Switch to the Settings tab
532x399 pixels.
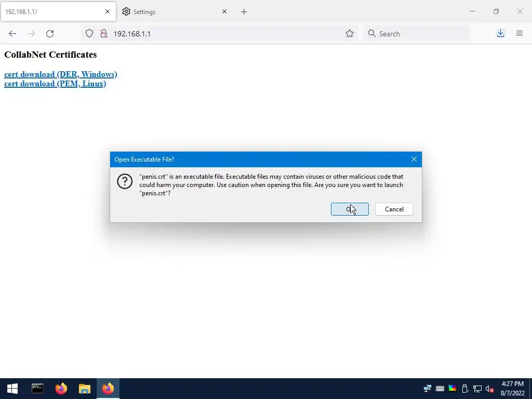[x=175, y=12]
